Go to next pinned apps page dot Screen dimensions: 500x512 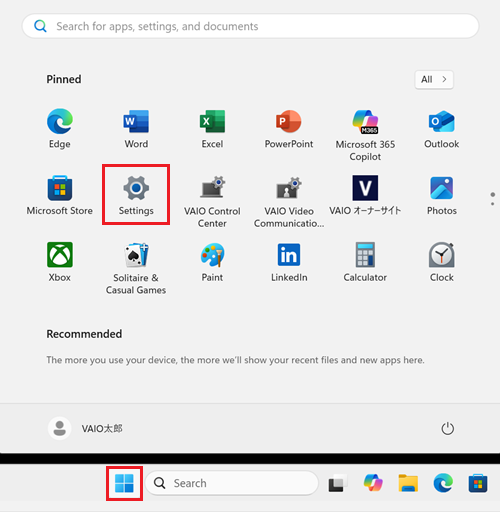point(493,204)
